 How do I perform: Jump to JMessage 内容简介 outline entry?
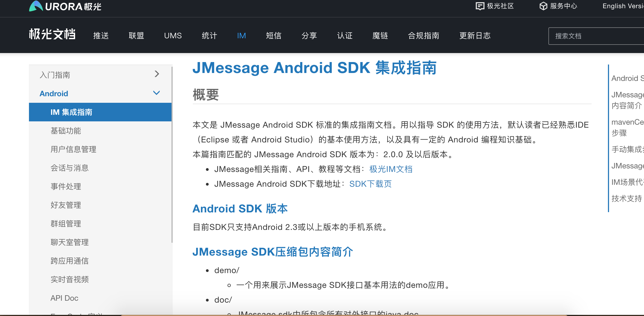pos(628,100)
